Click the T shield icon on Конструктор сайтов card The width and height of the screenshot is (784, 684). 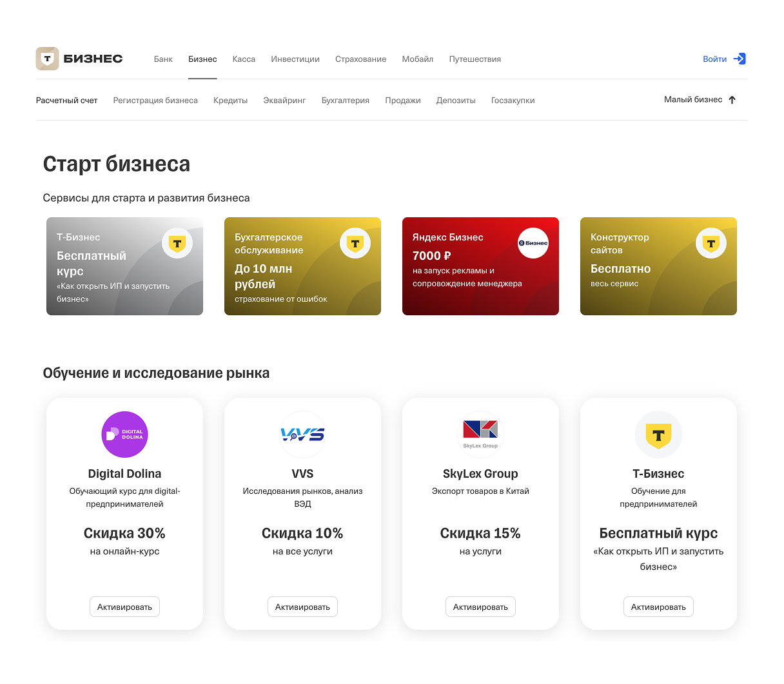pos(711,243)
